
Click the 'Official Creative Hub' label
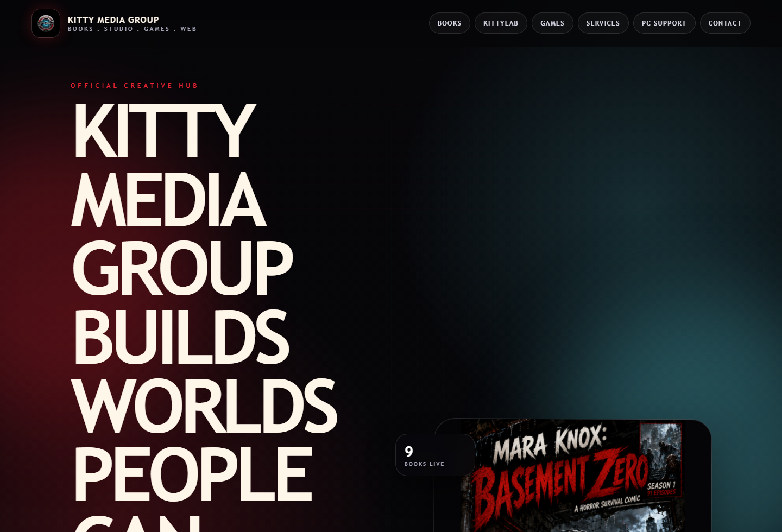(x=134, y=86)
